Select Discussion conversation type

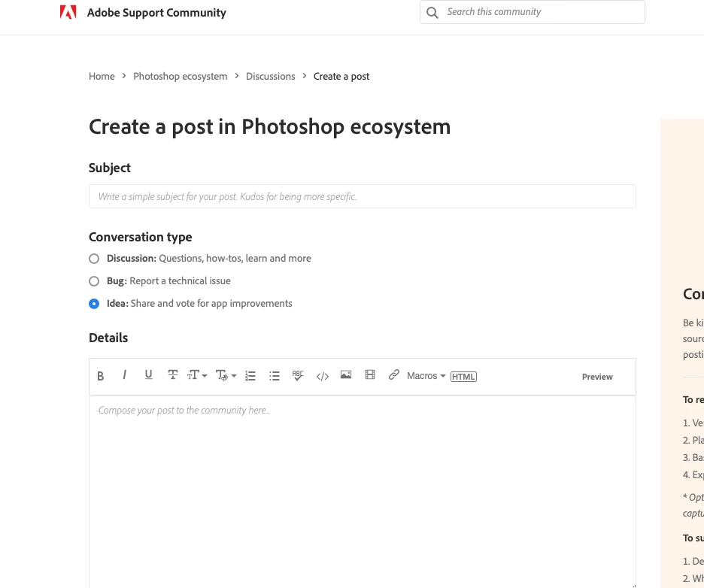[94, 259]
